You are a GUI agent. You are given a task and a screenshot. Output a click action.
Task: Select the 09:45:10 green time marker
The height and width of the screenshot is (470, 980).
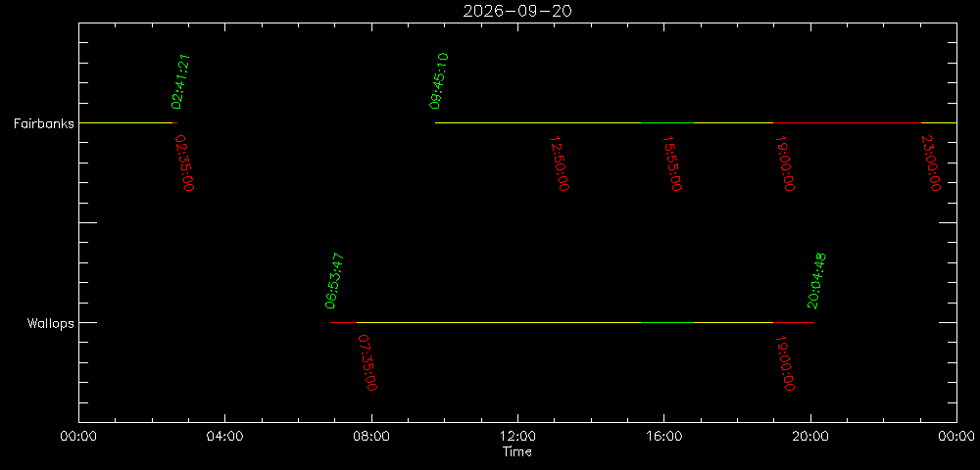coord(439,80)
